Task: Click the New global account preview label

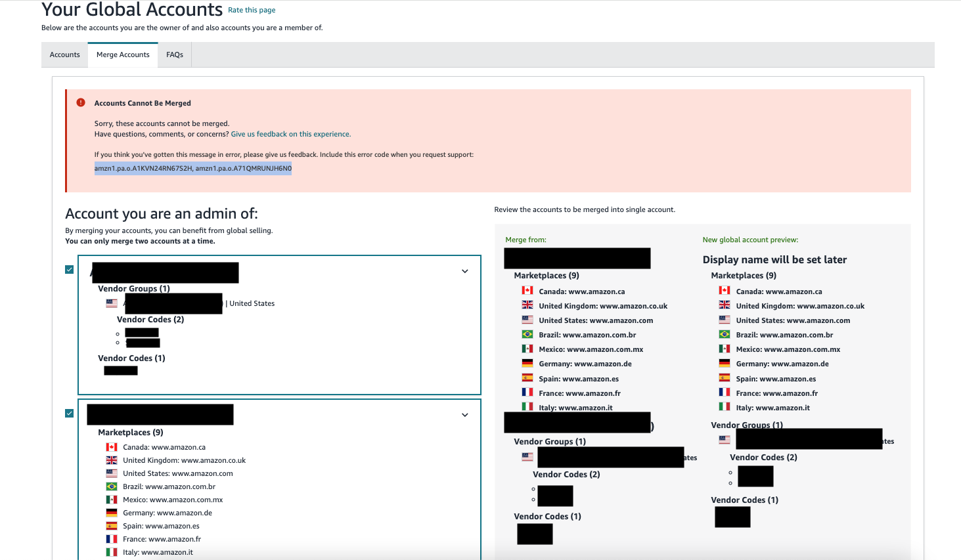Action: [x=750, y=240]
